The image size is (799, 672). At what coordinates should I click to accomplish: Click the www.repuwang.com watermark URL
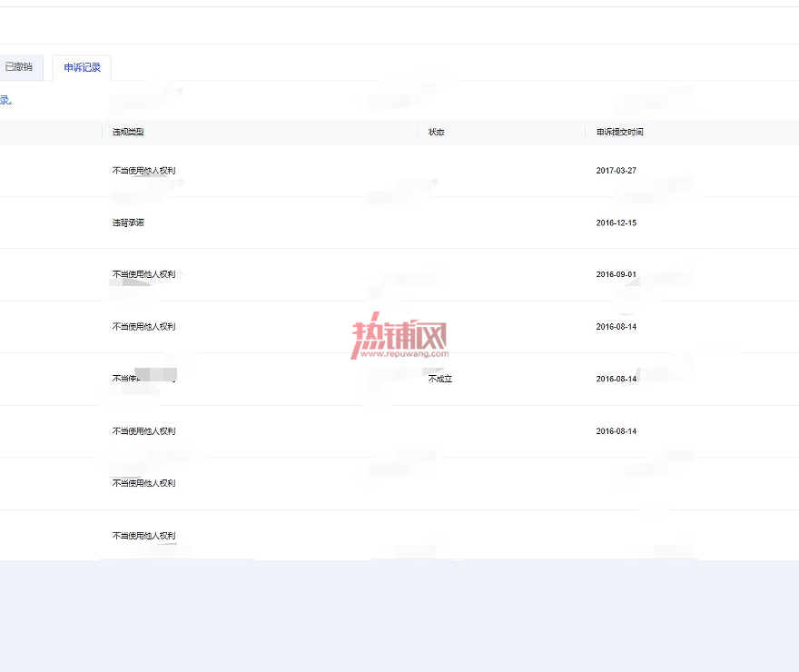pos(405,353)
